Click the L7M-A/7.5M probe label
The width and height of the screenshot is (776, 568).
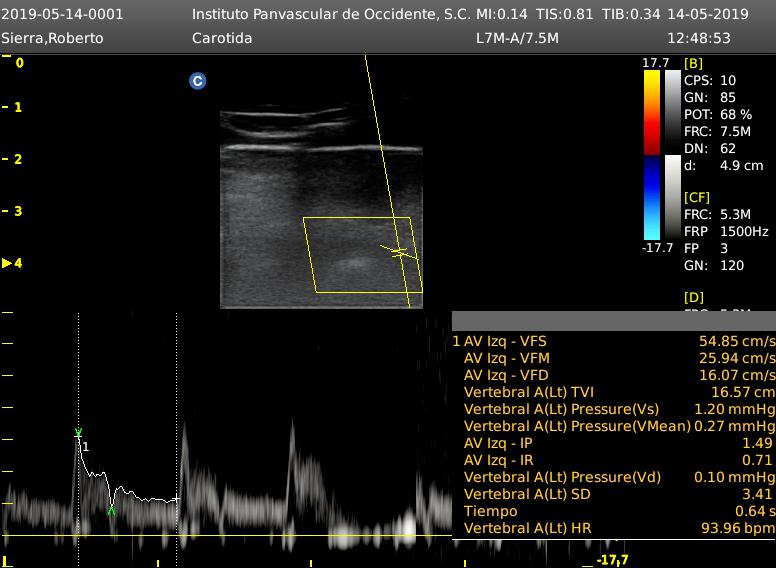[x=517, y=38]
